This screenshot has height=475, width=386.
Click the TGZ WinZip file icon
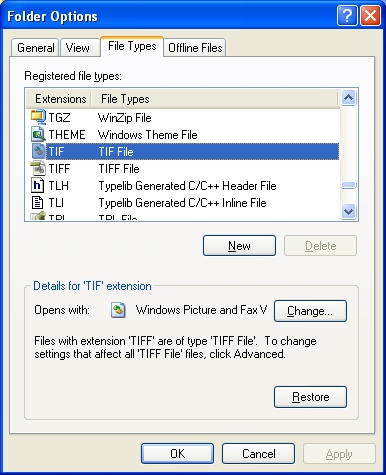(x=38, y=117)
